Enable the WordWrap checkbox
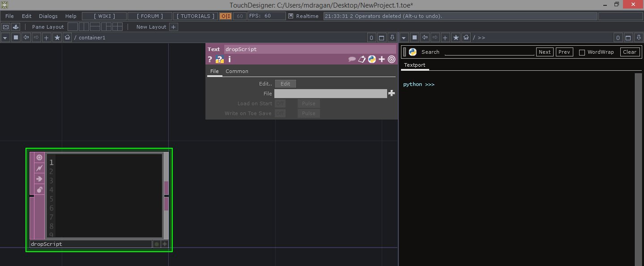The width and height of the screenshot is (644, 266). click(582, 52)
